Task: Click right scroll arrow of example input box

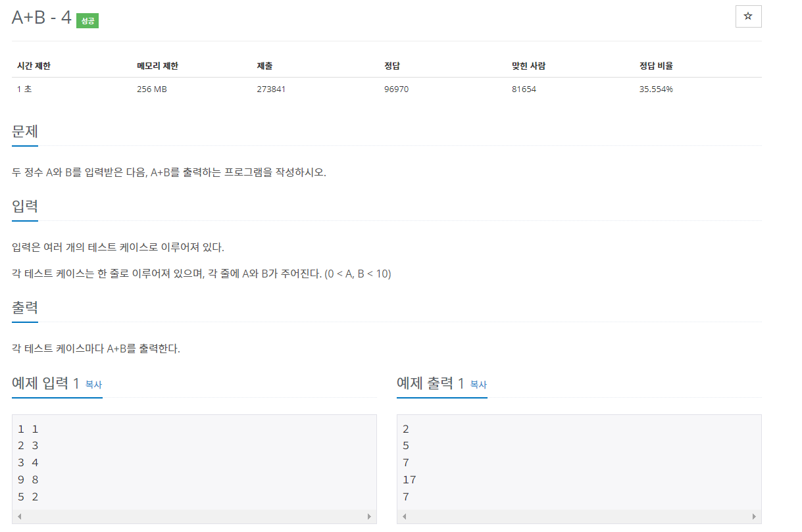Action: [370, 517]
